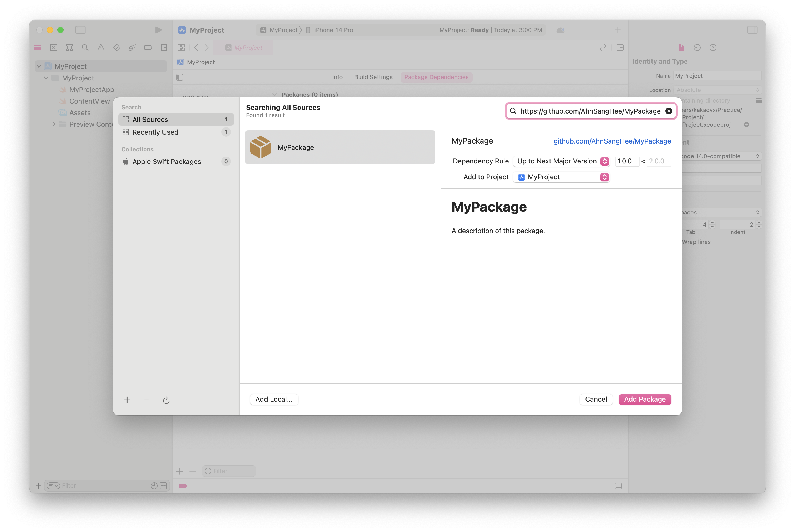Open the Find navigator with the magnifier icon
This screenshot has height=532, width=795.
click(x=85, y=48)
